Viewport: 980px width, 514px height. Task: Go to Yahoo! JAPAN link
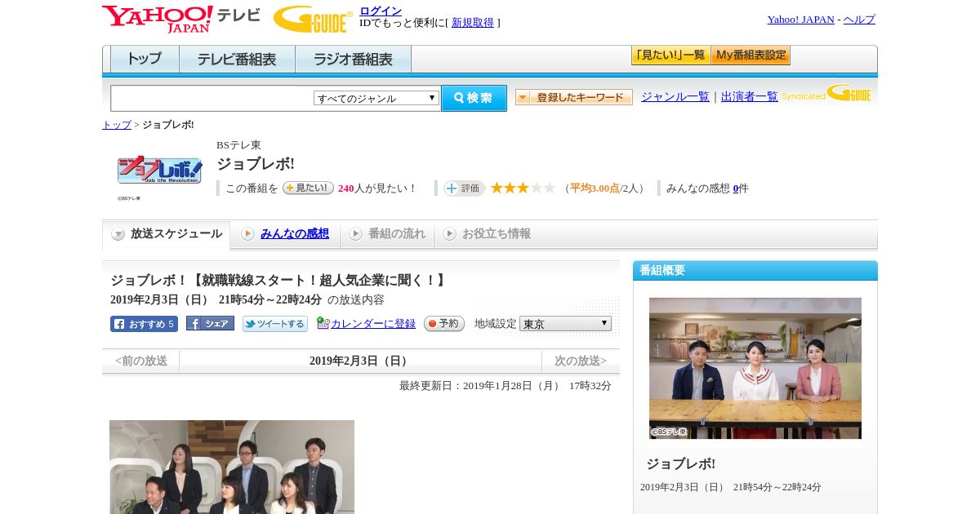coord(800,20)
